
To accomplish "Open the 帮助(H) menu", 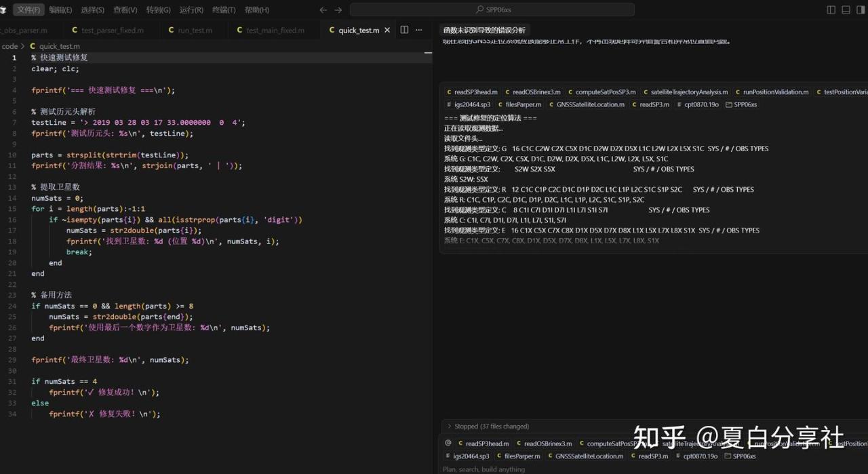I will (x=256, y=10).
